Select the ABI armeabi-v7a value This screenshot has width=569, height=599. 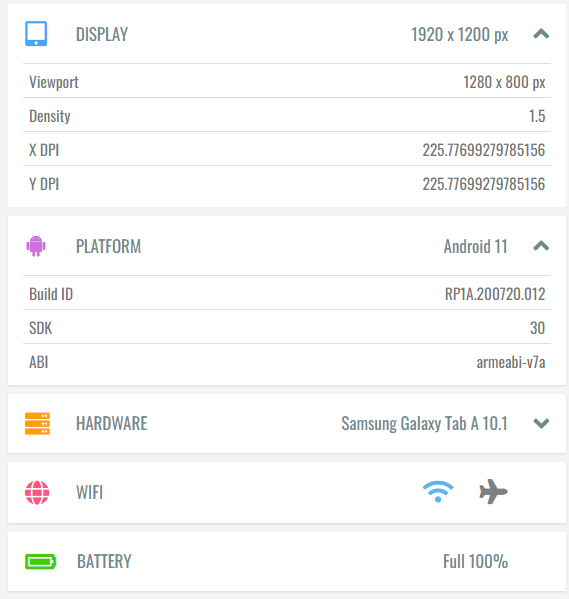coord(511,362)
